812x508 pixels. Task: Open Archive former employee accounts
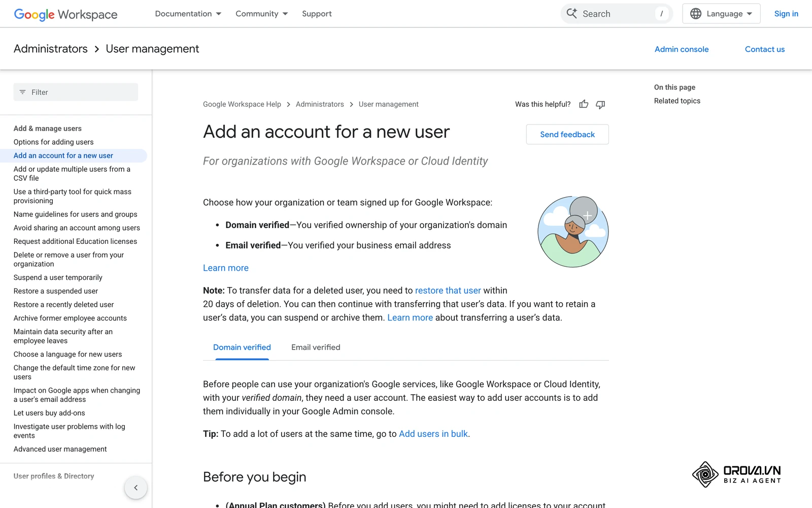pos(70,318)
